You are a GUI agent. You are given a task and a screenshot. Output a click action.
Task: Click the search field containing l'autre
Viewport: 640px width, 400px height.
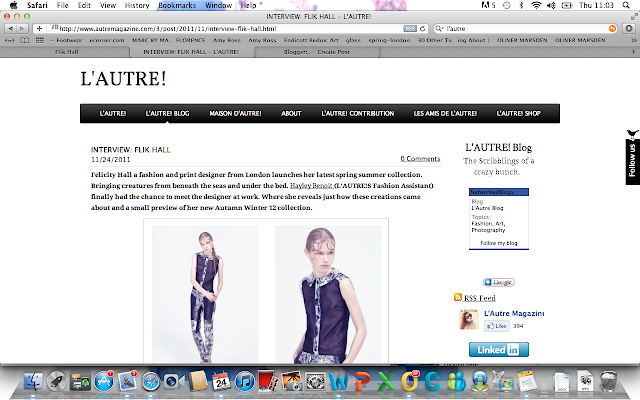coord(526,29)
